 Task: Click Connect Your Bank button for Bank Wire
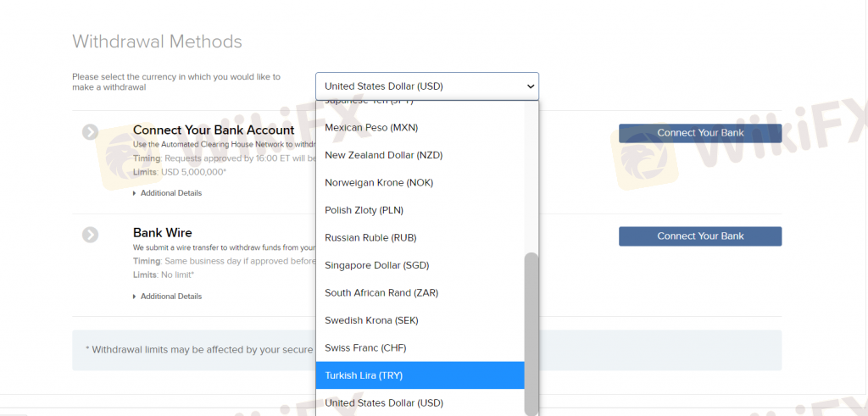(699, 236)
